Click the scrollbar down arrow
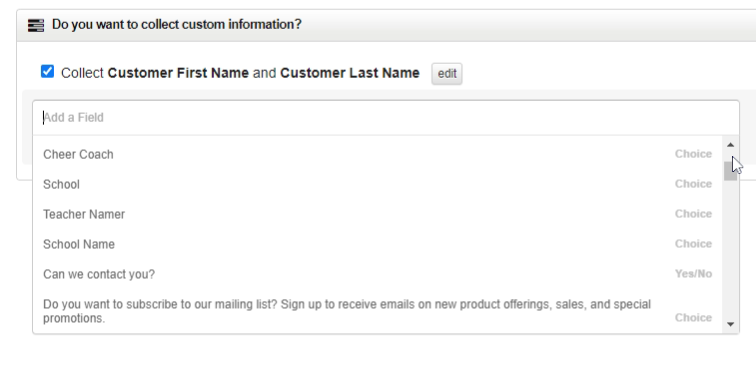The width and height of the screenshot is (756, 389). coord(730,324)
